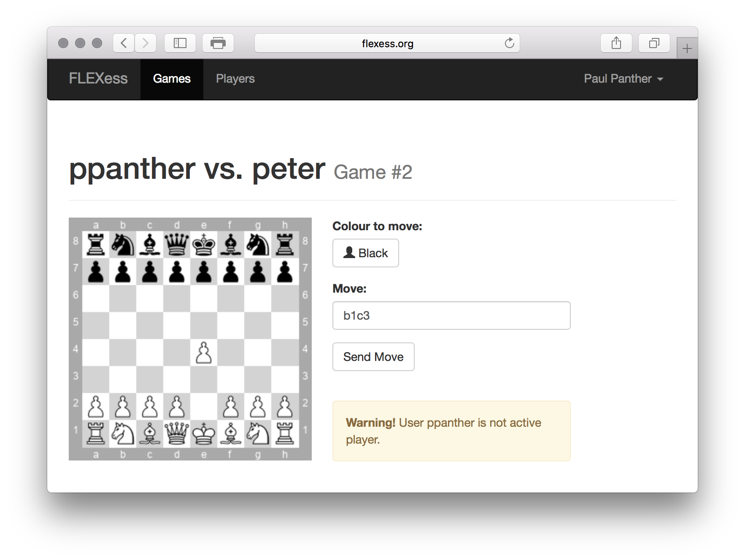
Task: Click the 'ppanther vs. peter' heading
Action: (x=197, y=170)
